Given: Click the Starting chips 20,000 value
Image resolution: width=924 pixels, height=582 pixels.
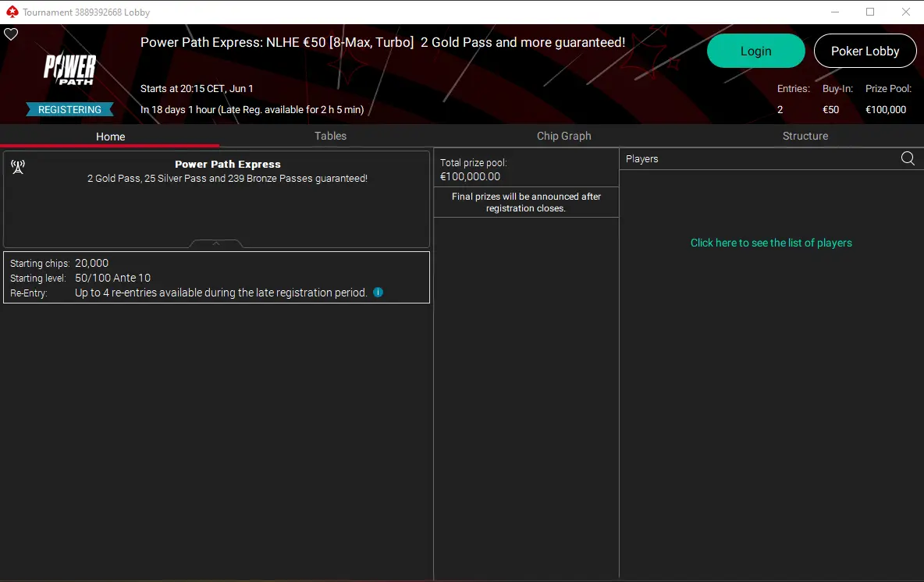Looking at the screenshot, I should click(x=91, y=264).
